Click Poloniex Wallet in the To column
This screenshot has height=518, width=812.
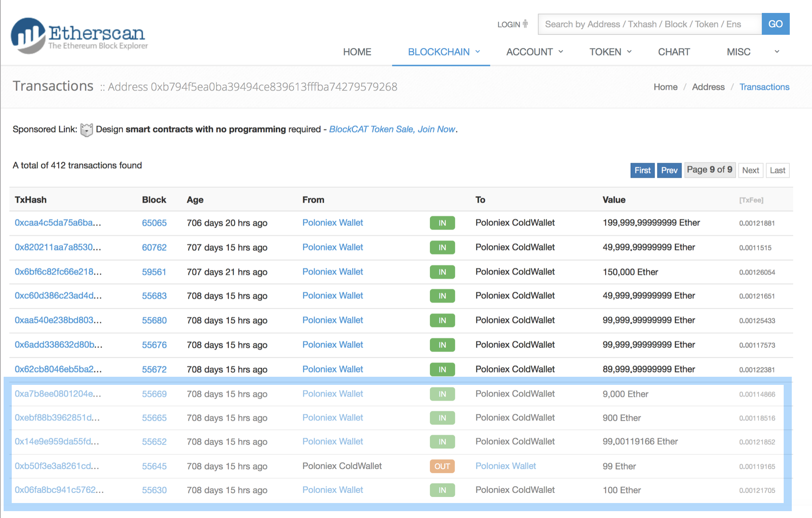tap(505, 466)
